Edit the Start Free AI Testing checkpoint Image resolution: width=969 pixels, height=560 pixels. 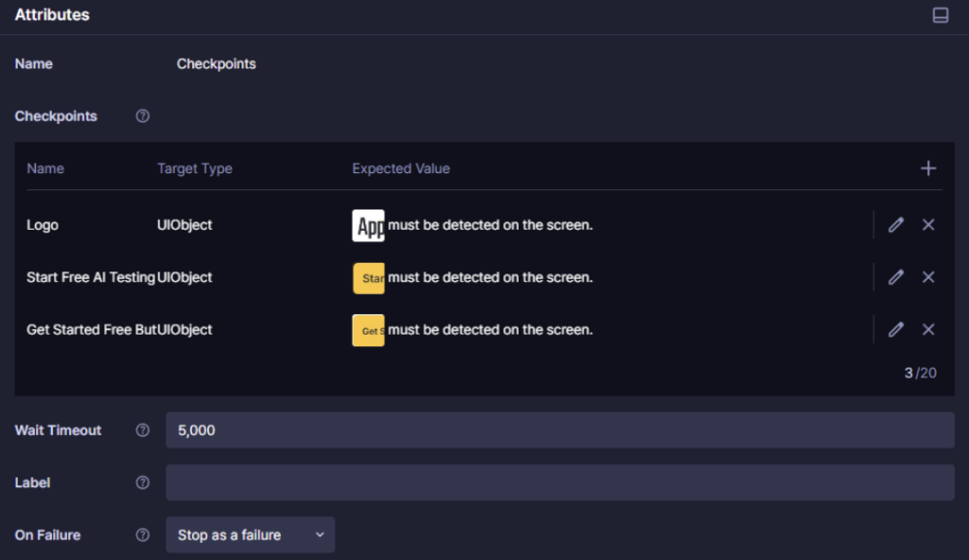[x=895, y=277]
